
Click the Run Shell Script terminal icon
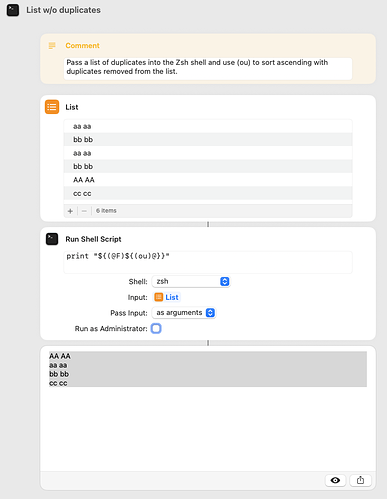click(52, 239)
